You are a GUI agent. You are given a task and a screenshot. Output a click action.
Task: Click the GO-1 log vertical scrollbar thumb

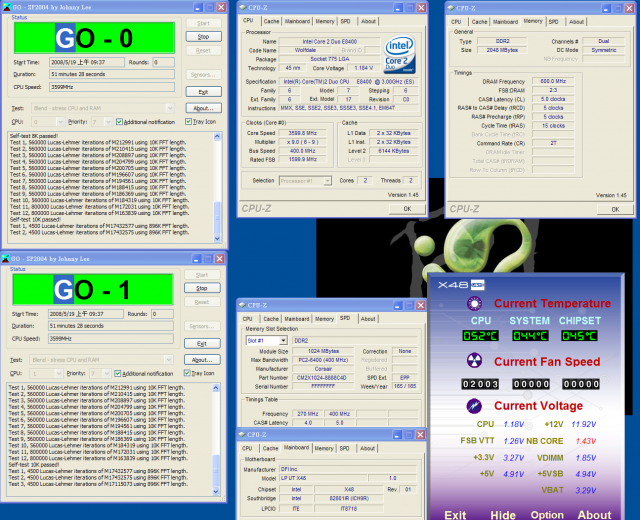click(x=216, y=470)
